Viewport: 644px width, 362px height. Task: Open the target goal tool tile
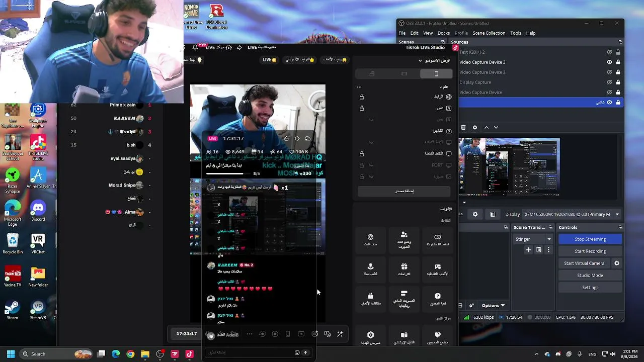[371, 240]
